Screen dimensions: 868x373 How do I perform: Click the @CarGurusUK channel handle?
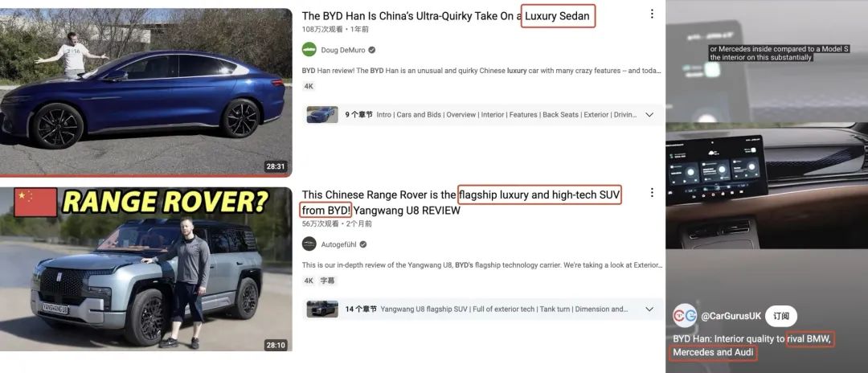click(731, 316)
